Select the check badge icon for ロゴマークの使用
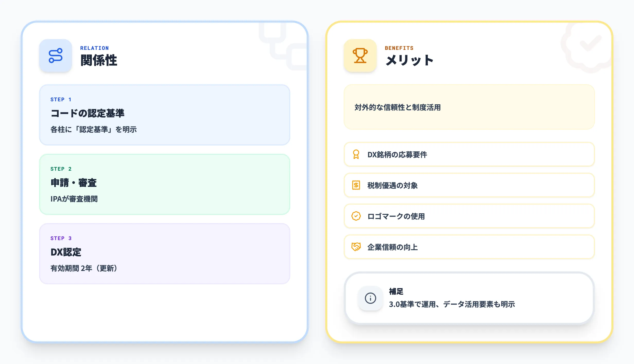634x364 pixels. [356, 216]
